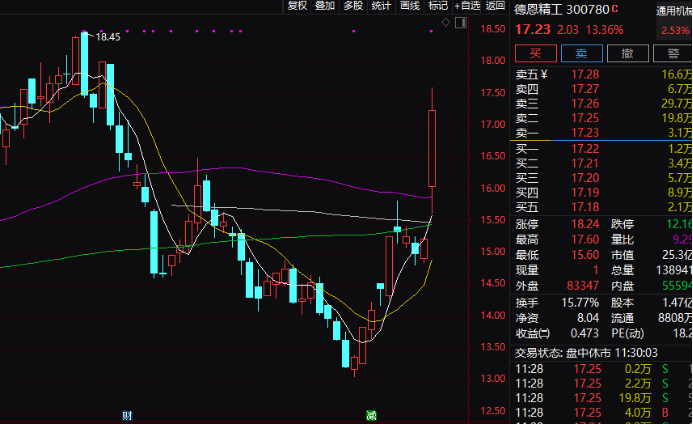Click the PE(动) label
Image resolution: width=693 pixels, height=424 pixels.
coord(628,333)
